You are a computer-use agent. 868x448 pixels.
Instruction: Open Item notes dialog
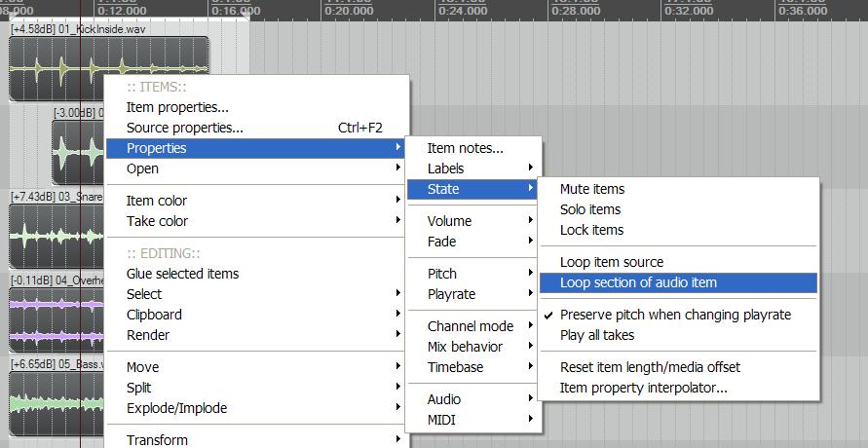[466, 148]
